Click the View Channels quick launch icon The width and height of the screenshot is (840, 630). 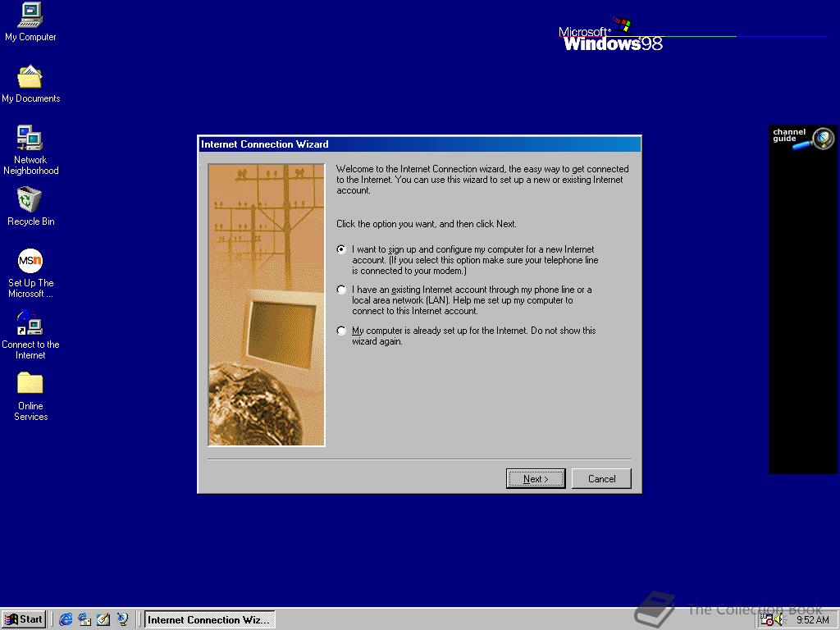123,619
